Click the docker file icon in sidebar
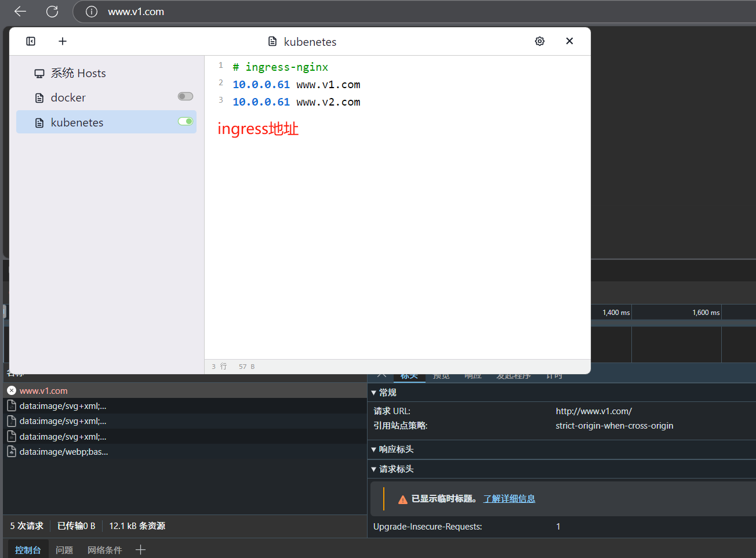Image resolution: width=756 pixels, height=558 pixels. point(39,98)
